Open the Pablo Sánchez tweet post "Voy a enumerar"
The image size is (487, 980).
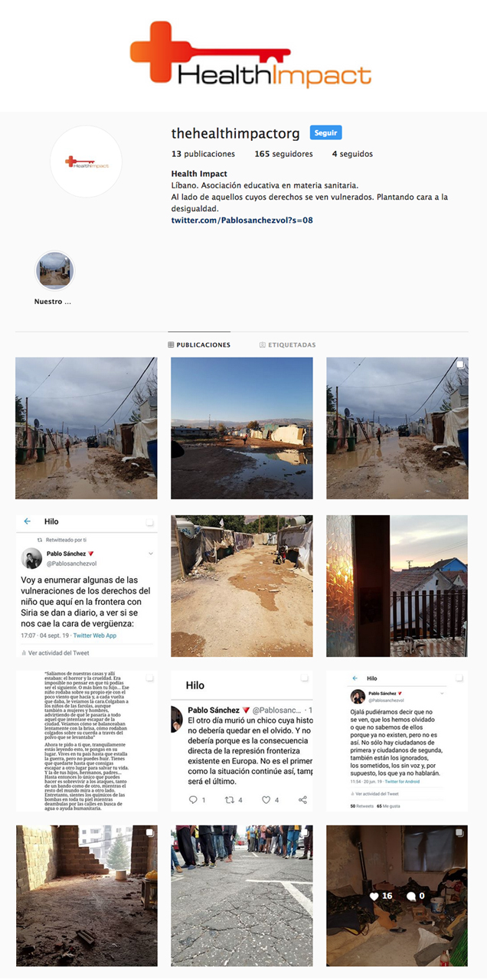point(87,586)
